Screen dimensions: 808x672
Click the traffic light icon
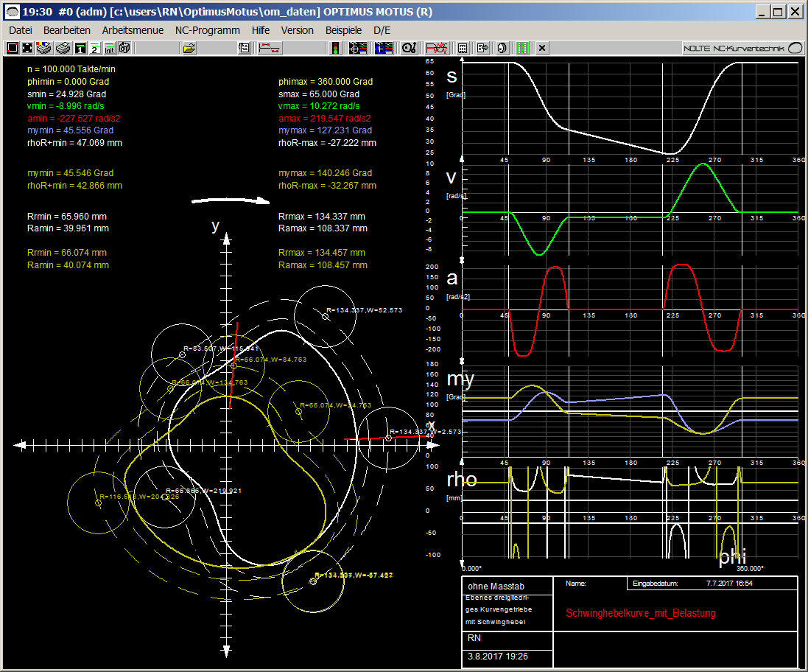[335, 48]
